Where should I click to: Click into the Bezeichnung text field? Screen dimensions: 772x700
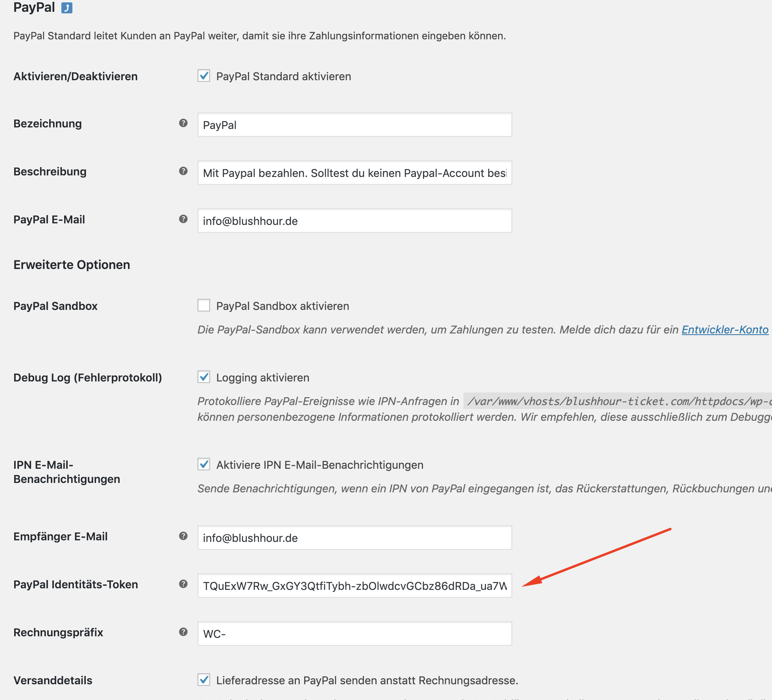click(x=354, y=125)
